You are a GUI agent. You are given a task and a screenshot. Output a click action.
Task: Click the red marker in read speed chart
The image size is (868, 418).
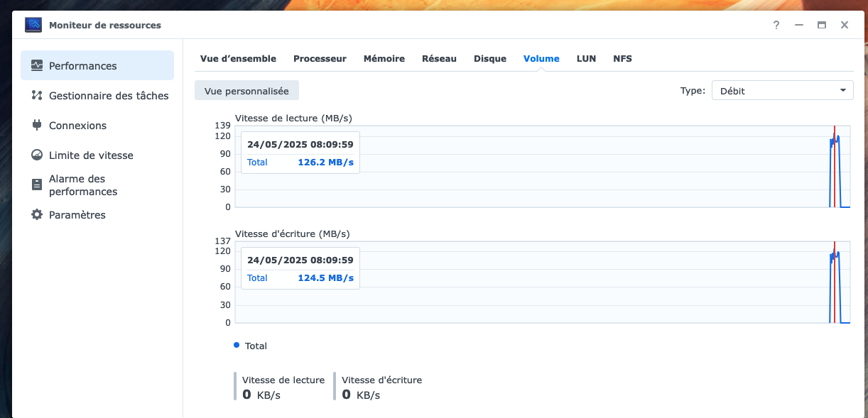[x=834, y=166]
